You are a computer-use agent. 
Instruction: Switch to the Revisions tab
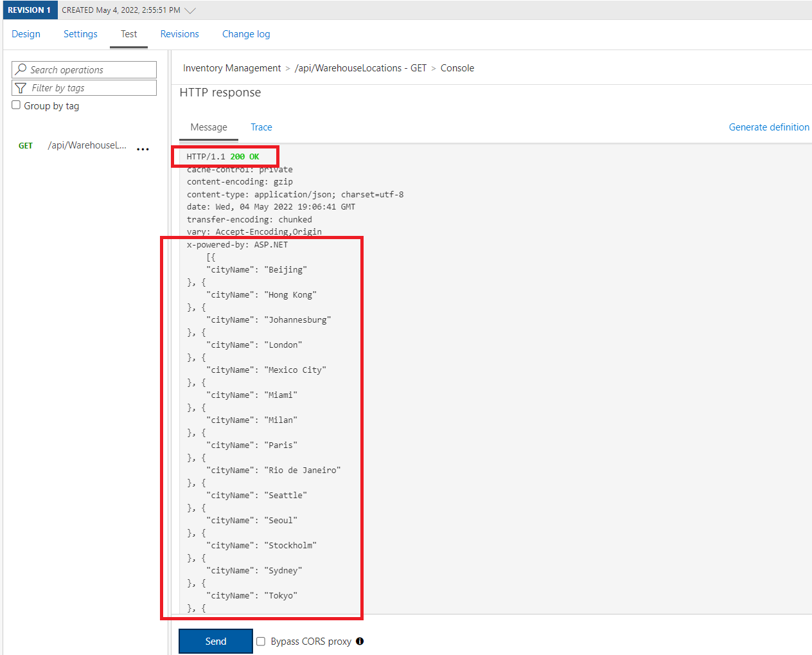click(x=179, y=33)
